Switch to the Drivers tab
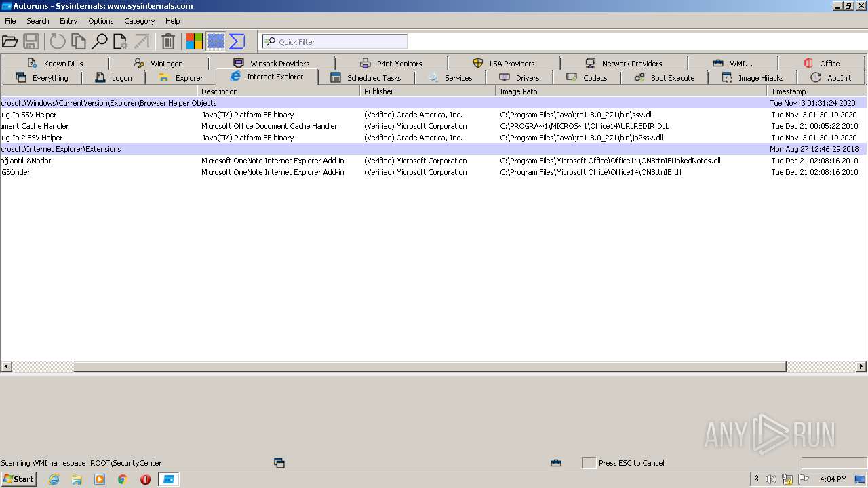 pyautogui.click(x=519, y=77)
